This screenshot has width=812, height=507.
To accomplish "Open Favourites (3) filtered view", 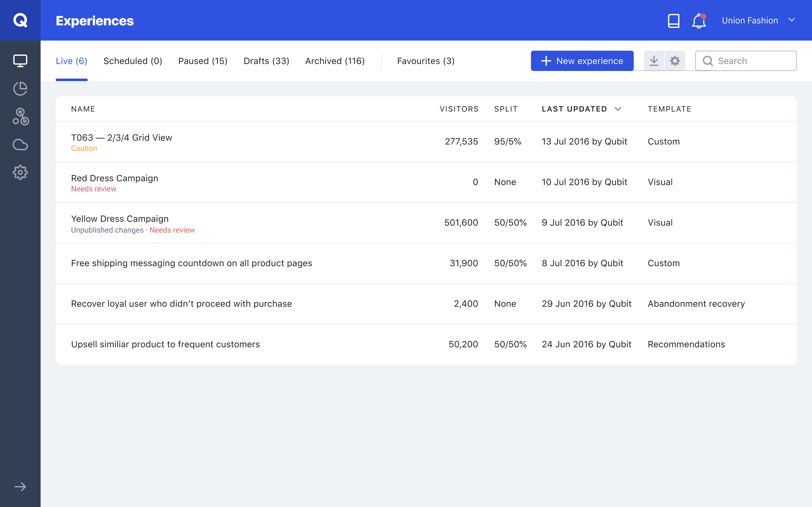I will coord(425,61).
